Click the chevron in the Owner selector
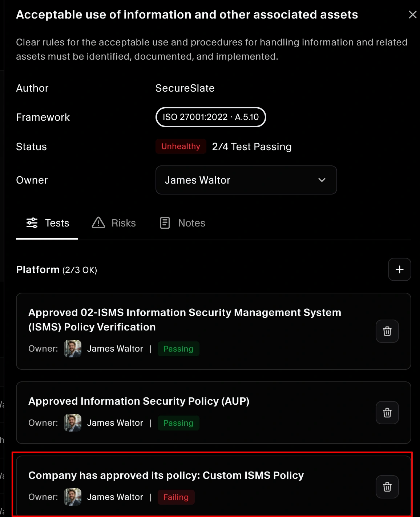 [321, 180]
